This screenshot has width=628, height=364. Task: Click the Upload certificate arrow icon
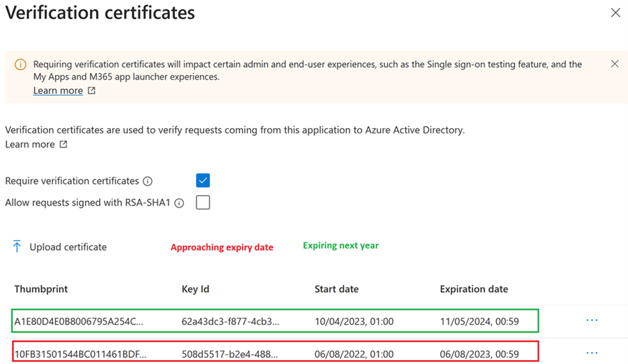click(17, 247)
